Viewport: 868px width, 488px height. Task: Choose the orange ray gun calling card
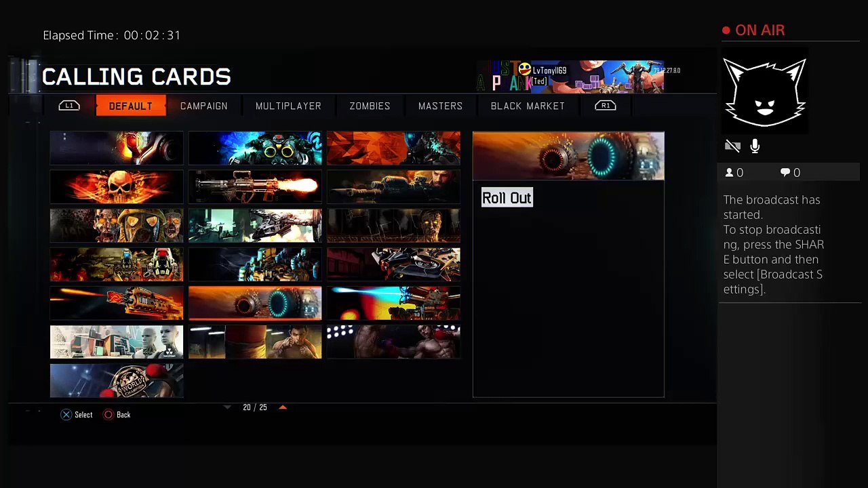click(117, 303)
